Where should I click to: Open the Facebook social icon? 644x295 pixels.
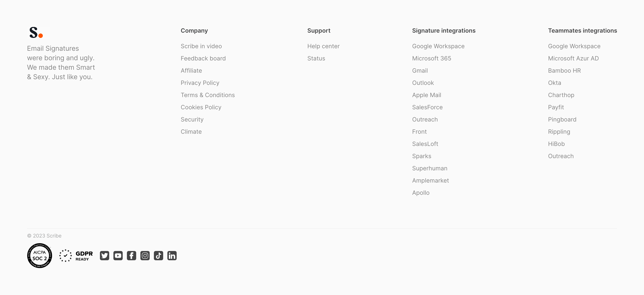coord(132,256)
